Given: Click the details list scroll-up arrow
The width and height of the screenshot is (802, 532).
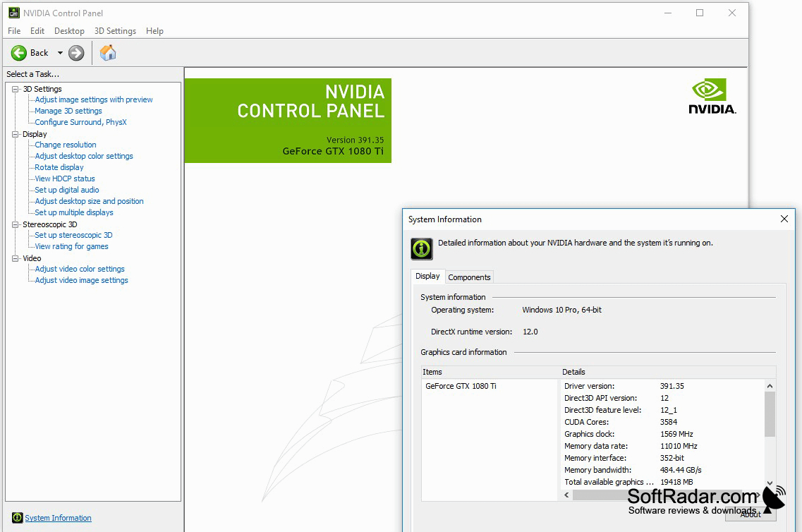Looking at the screenshot, I should click(770, 386).
